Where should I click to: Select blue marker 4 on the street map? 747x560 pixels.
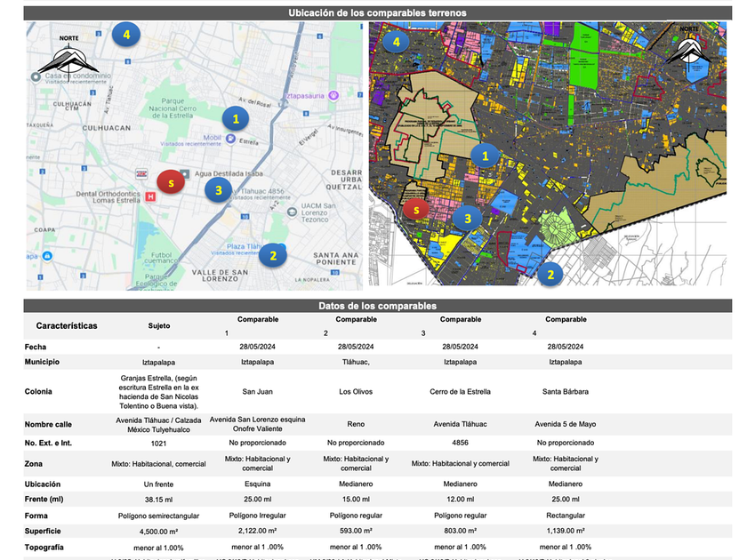126,36
